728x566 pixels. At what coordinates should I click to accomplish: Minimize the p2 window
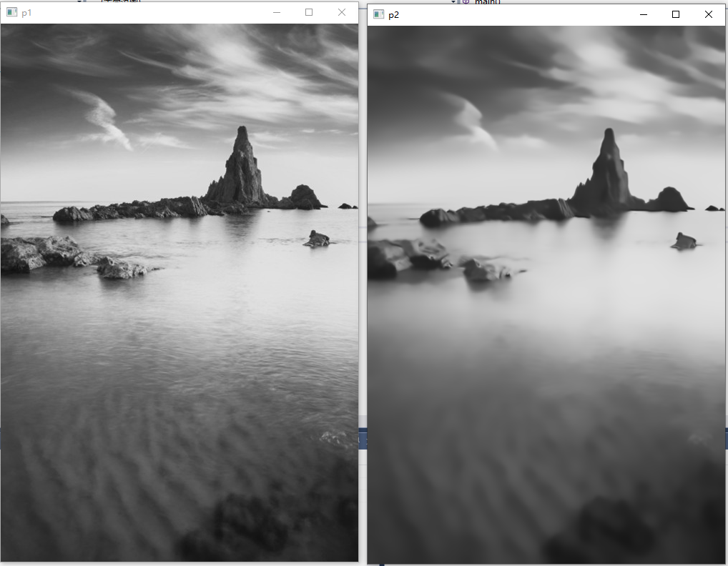coord(644,14)
